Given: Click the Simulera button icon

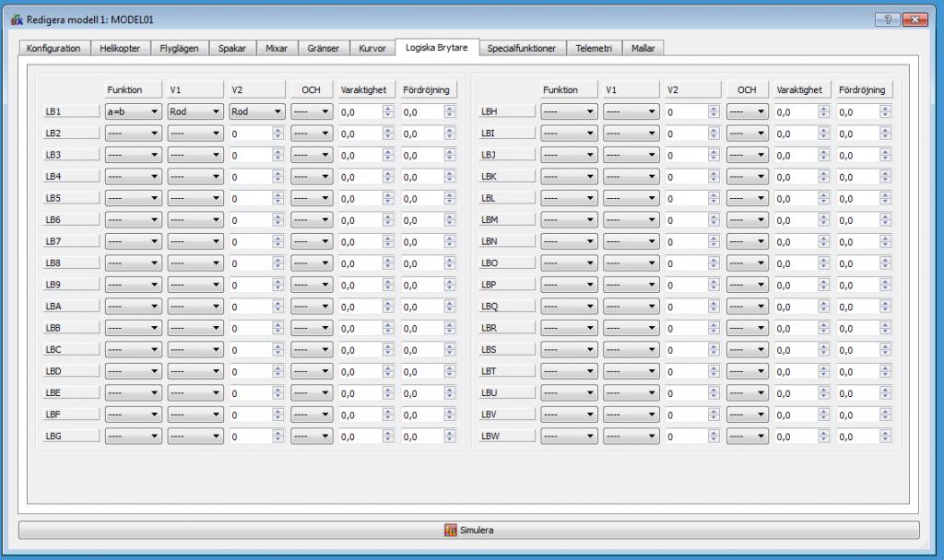Looking at the screenshot, I should [x=450, y=530].
